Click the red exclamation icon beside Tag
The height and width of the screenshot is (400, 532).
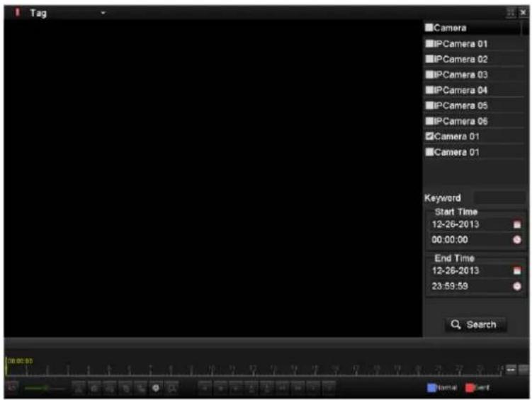click(x=17, y=13)
